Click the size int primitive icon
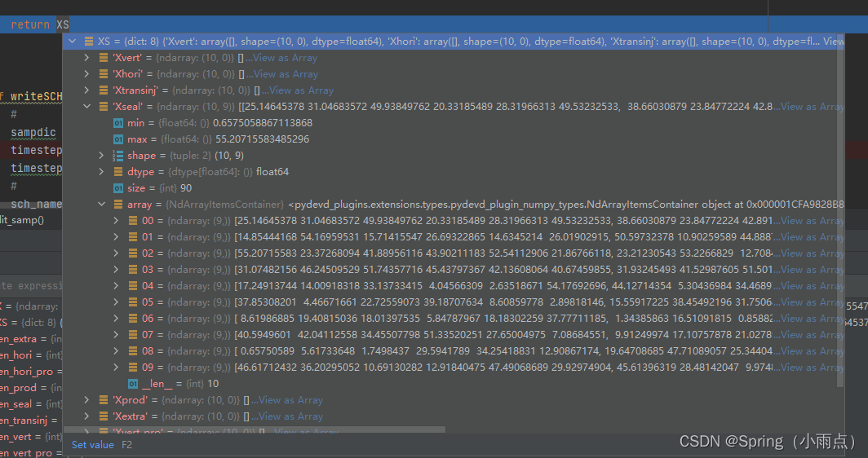 click(118, 188)
